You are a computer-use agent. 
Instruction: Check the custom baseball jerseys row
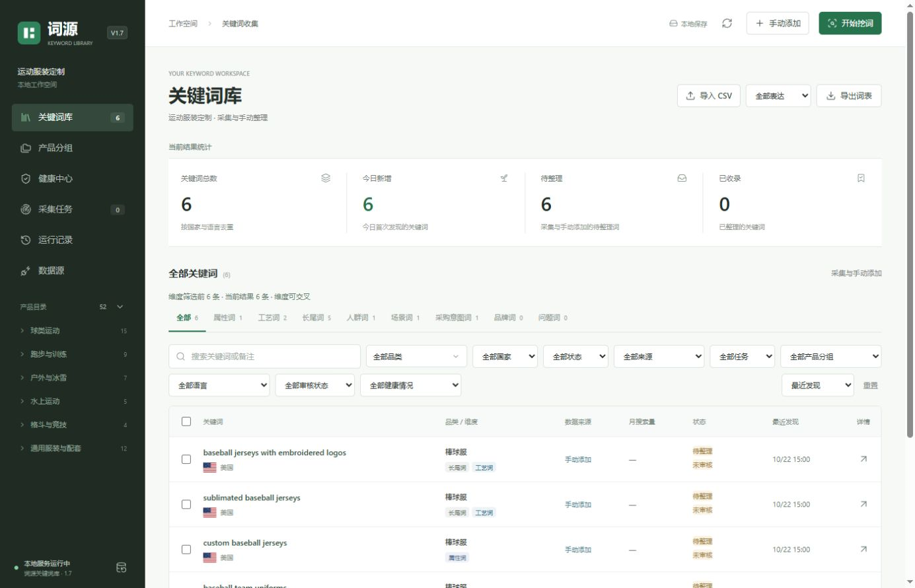click(x=186, y=549)
